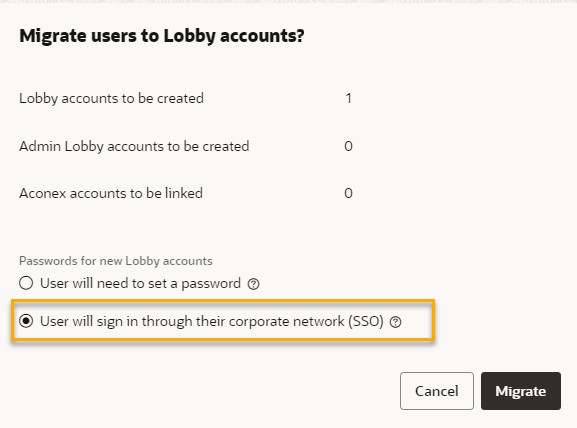Click the '(SSO)' text in second option
This screenshot has width=577, height=428.
point(366,321)
